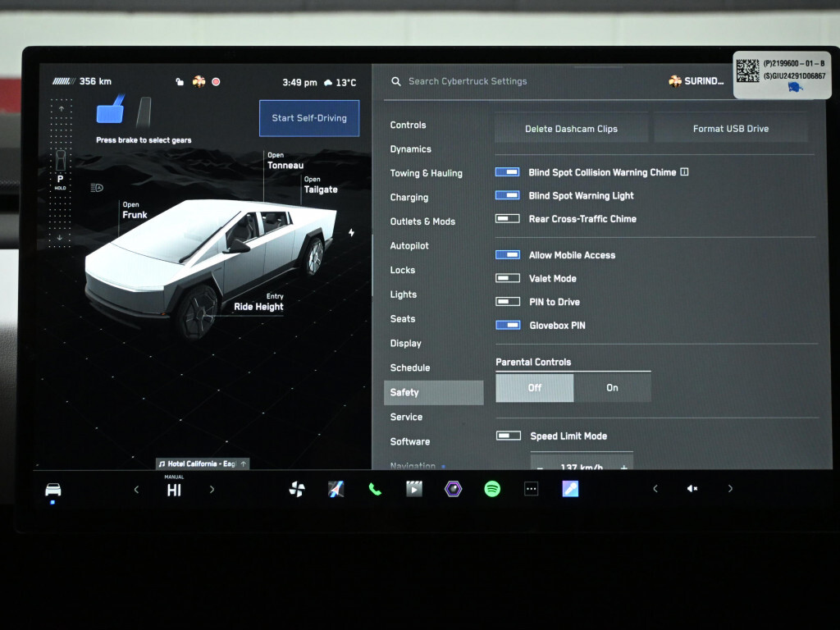The height and width of the screenshot is (630, 840).
Task: Toggle Blind Spot Warning Light switch
Action: (x=508, y=196)
